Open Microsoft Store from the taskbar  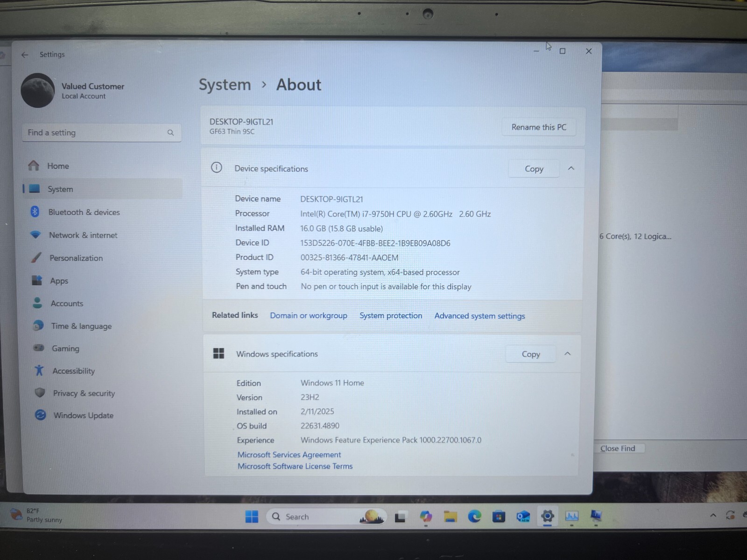pos(499,517)
